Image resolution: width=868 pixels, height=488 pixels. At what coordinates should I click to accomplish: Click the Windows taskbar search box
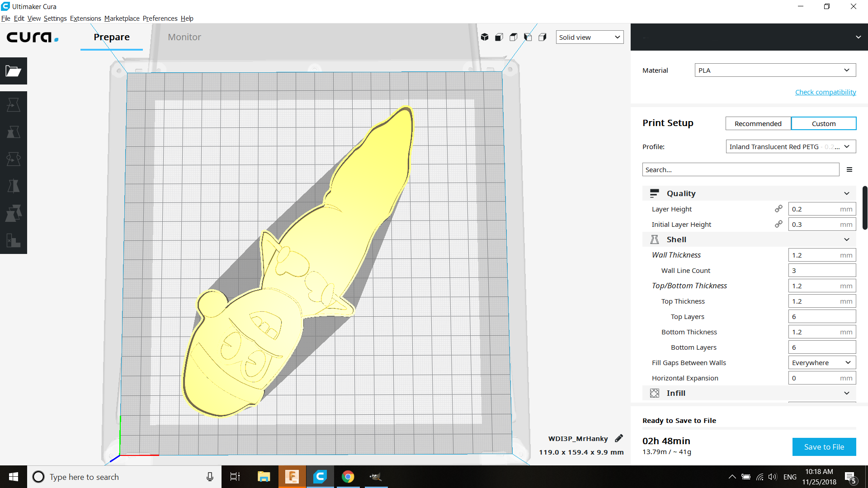[124, 477]
